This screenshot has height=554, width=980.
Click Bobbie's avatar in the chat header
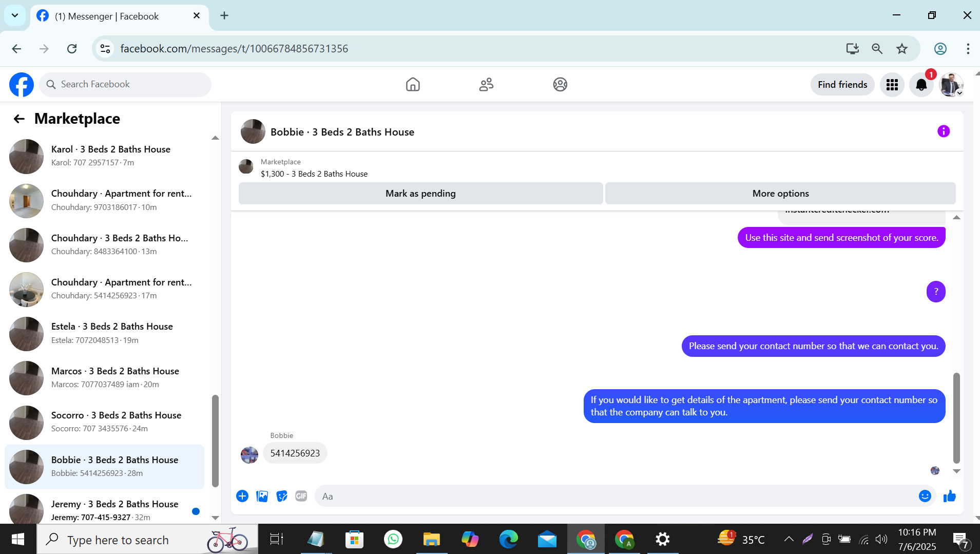point(253,132)
